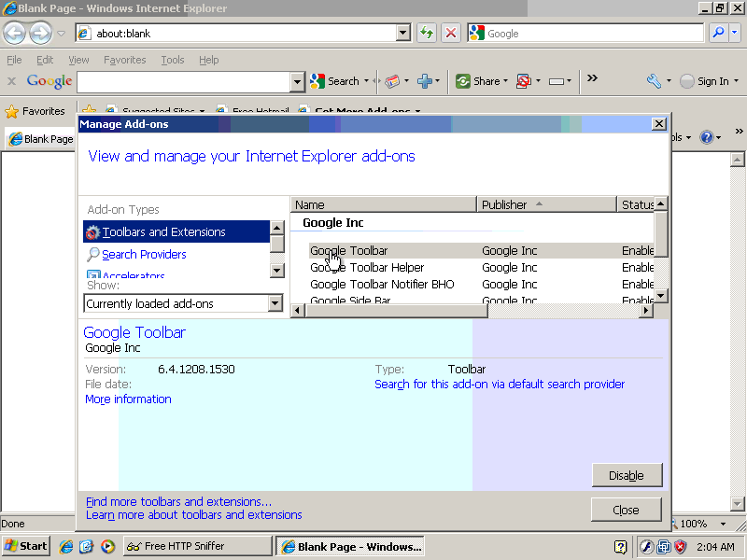
Task: Click the AutoFill rectangle icon in Google Toolbar
Action: point(557,81)
